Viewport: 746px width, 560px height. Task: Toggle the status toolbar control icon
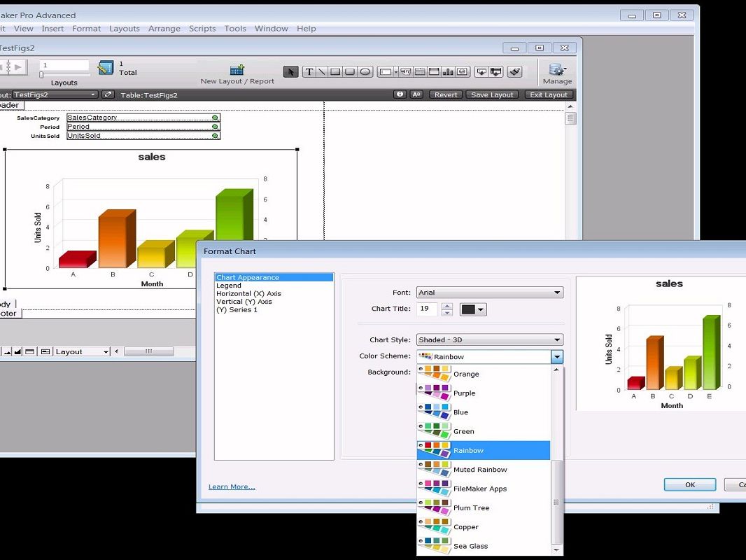[x=29, y=351]
